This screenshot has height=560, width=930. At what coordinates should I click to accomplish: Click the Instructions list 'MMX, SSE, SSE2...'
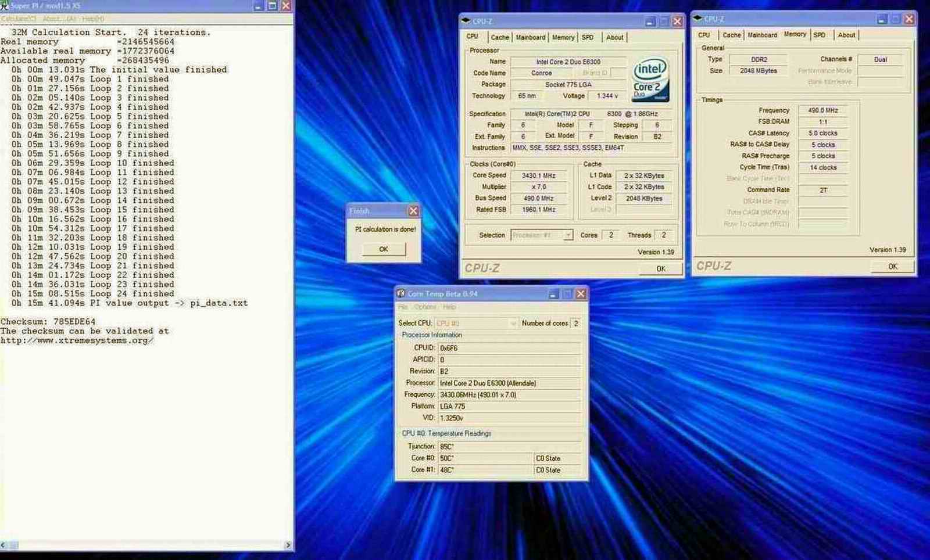593,148
